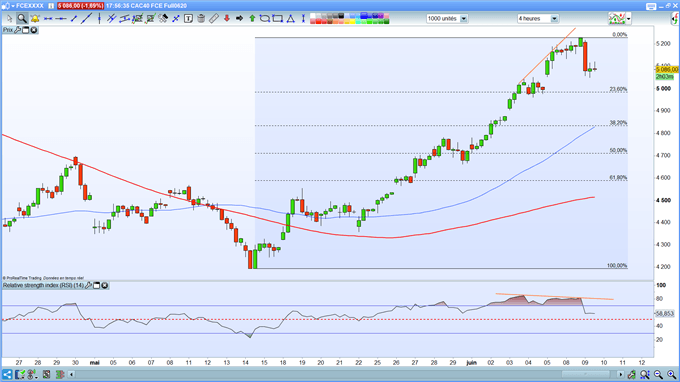Viewport: 680px width, 382px height.
Task: Select the triangle drawing tool
Action: [x=290, y=19]
